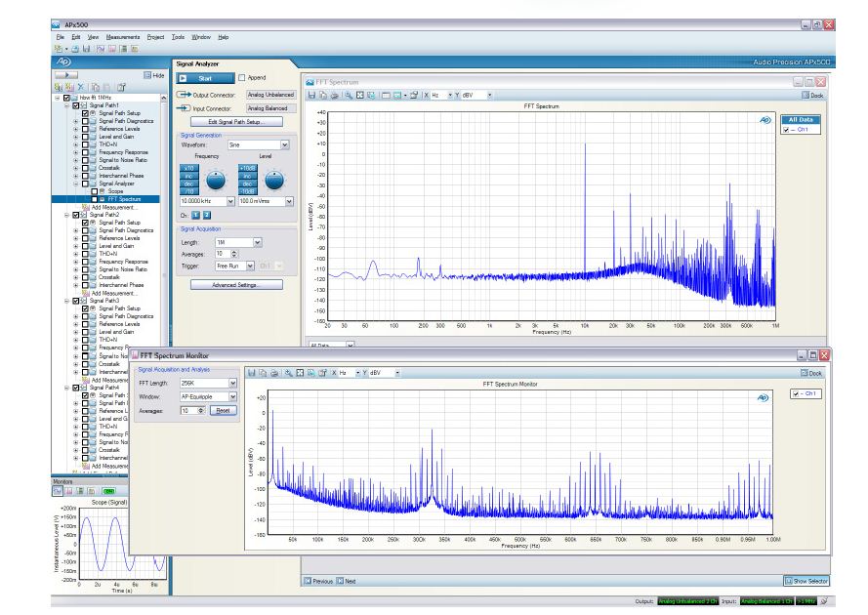Image resolution: width=868 pixels, height=615 pixels.
Task: Copy icon in FFT Spectrum graph toolbar
Action: click(x=323, y=96)
